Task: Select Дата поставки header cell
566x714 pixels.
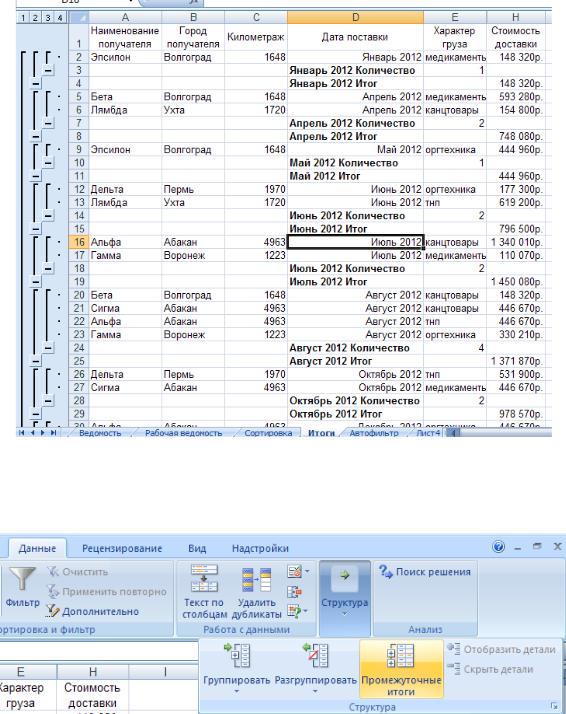Action: (x=355, y=37)
